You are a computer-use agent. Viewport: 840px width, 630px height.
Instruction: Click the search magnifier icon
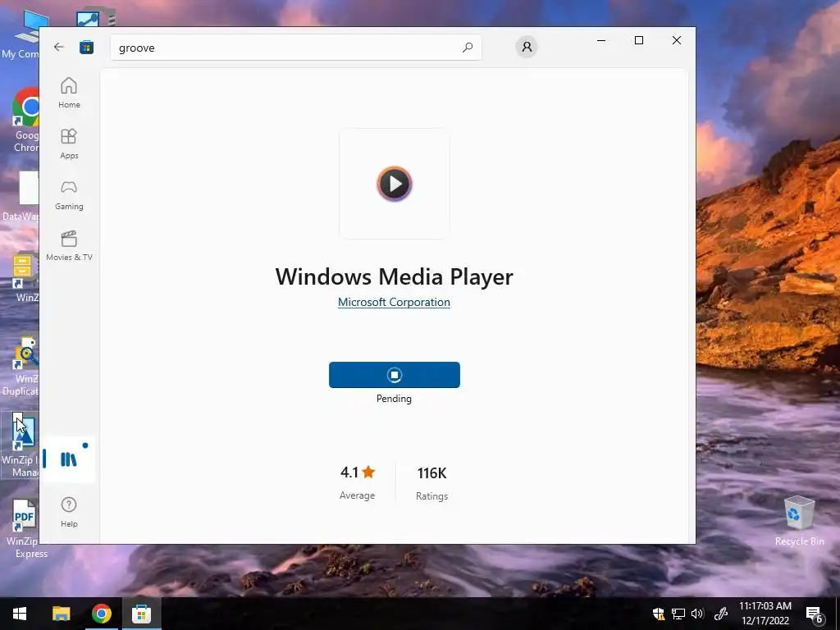tap(468, 47)
